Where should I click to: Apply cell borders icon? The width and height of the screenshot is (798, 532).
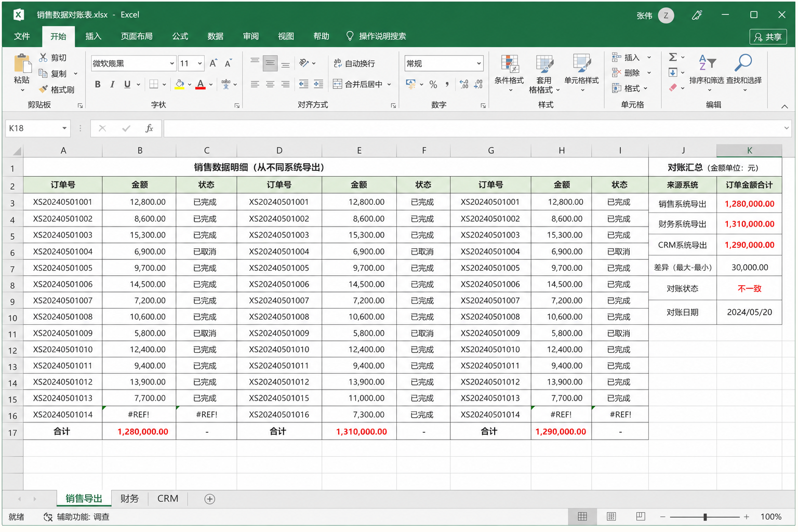(154, 84)
